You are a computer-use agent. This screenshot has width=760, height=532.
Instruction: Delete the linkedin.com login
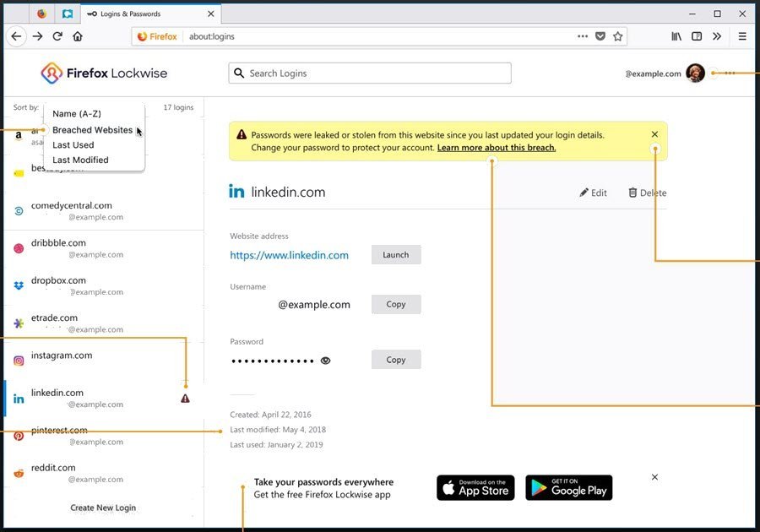tap(648, 193)
